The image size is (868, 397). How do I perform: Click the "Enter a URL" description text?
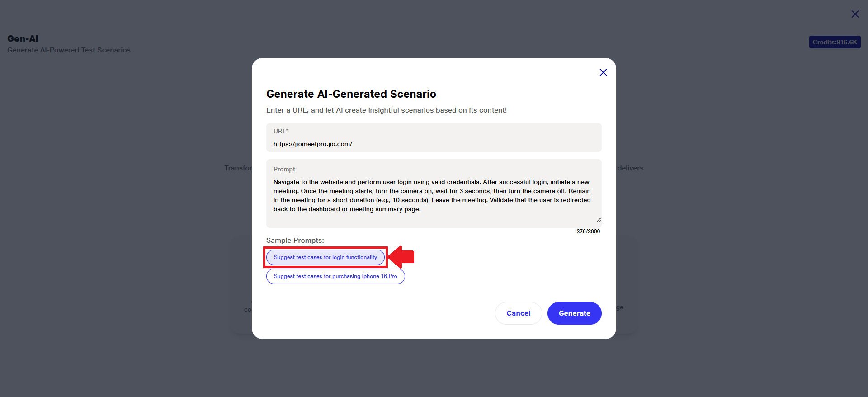tap(386, 110)
